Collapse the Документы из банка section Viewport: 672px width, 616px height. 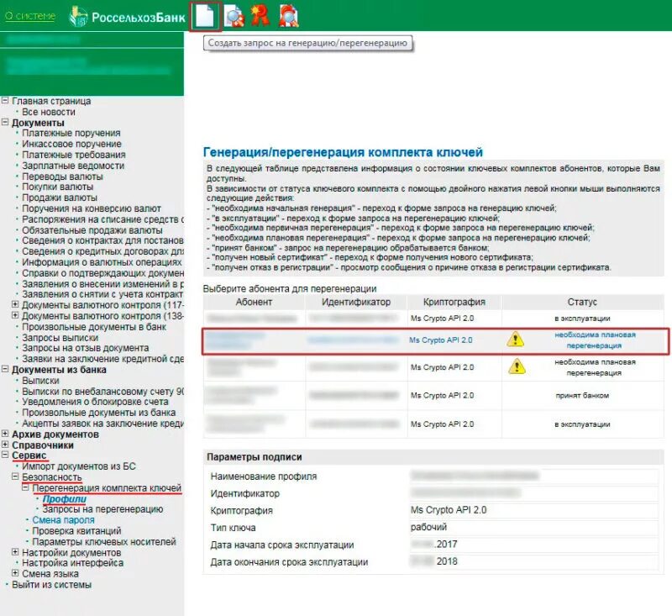(x=5, y=369)
